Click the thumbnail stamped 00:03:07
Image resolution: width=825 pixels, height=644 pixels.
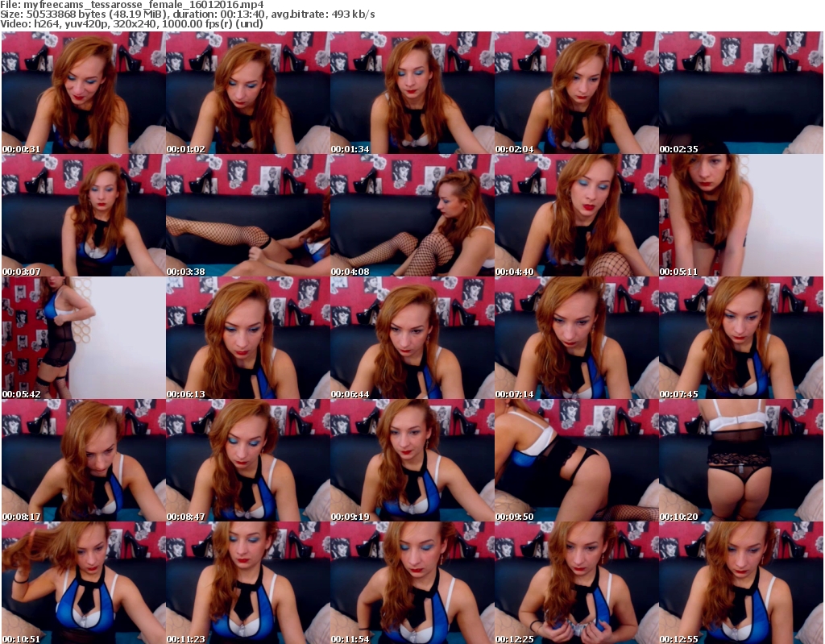point(84,215)
